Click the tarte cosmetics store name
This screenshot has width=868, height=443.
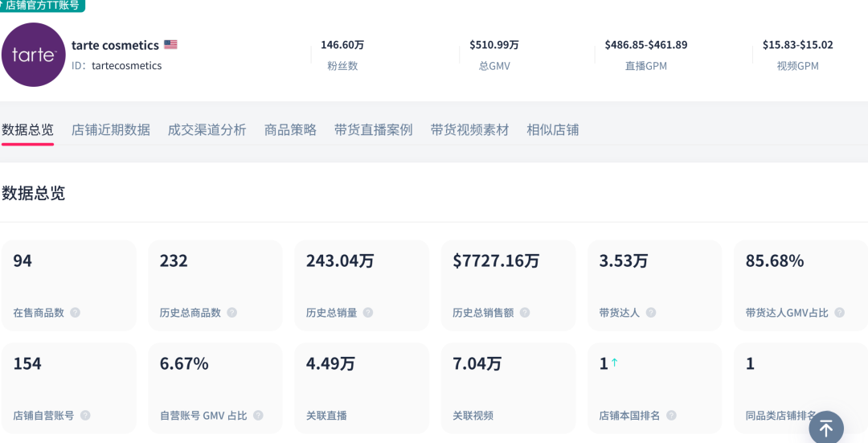115,45
